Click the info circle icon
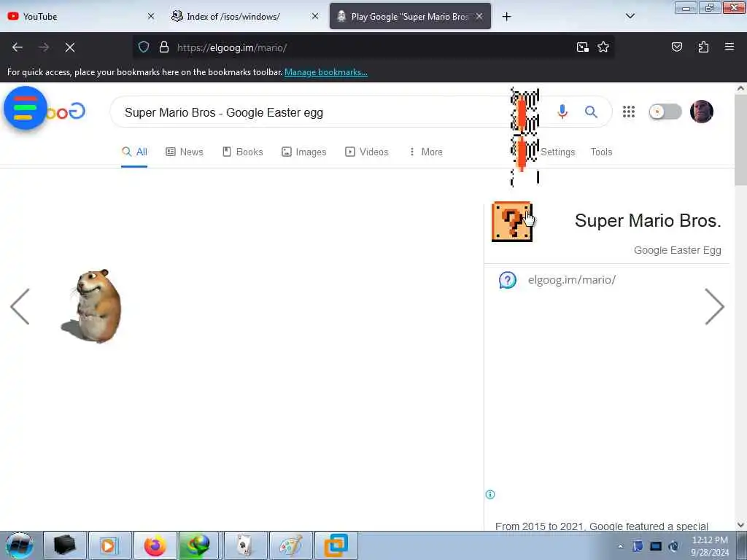The height and width of the screenshot is (560, 747). point(489,494)
